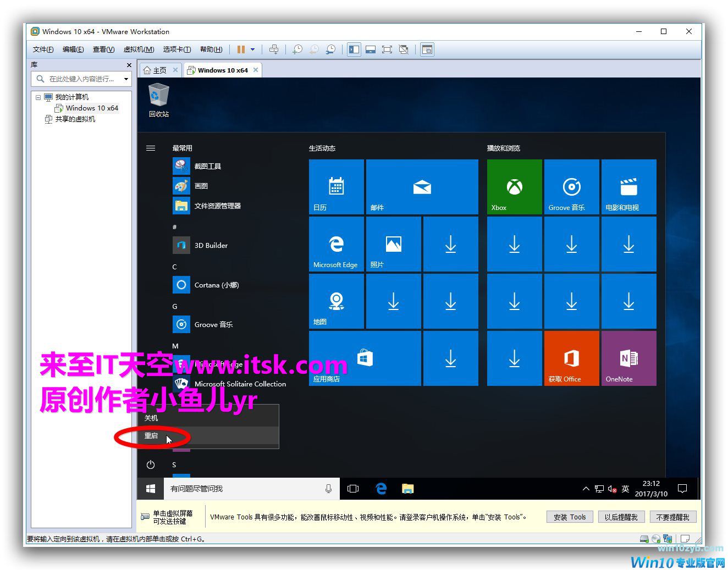Open the 编辑(E) menu

pyautogui.click(x=73, y=49)
